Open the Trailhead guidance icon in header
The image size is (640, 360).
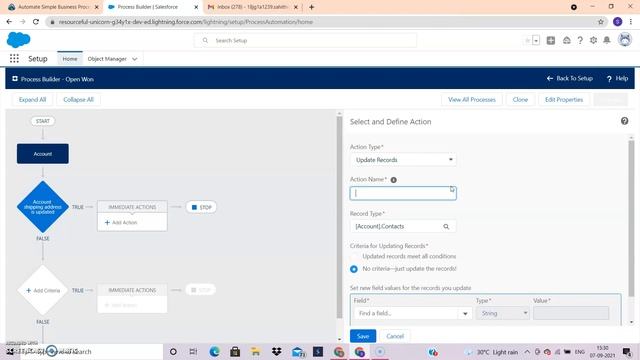pyautogui.click(x=567, y=40)
